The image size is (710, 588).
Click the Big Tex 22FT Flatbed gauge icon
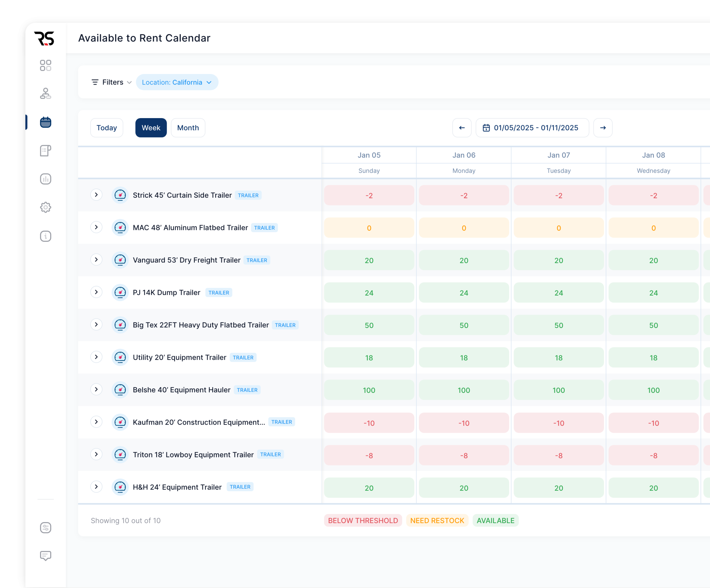(x=120, y=325)
